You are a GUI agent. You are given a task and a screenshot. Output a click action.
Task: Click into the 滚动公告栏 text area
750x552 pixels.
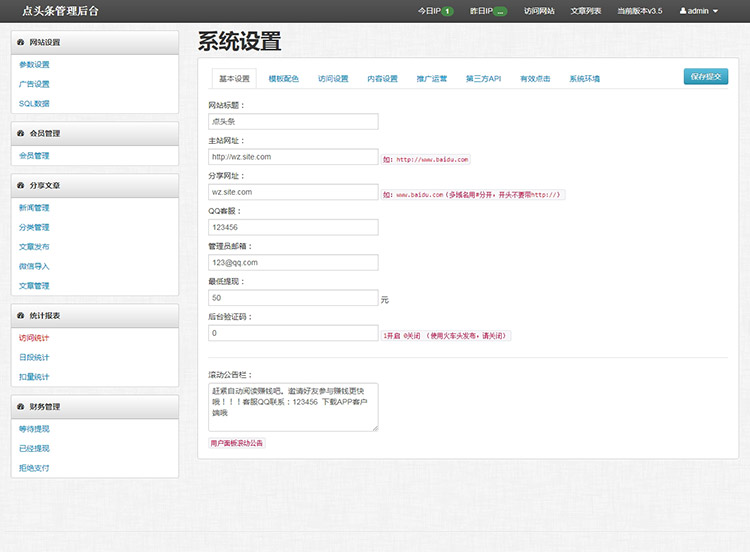(x=293, y=407)
